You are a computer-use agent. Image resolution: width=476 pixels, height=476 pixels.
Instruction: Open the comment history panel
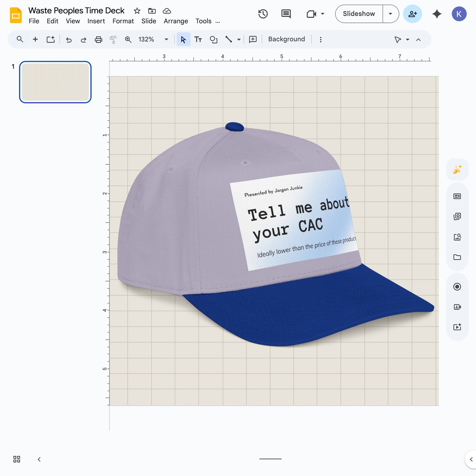[x=286, y=14]
